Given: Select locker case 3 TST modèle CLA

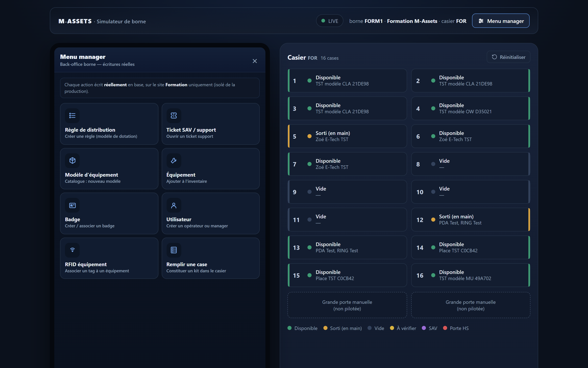Looking at the screenshot, I should pyautogui.click(x=347, y=108).
